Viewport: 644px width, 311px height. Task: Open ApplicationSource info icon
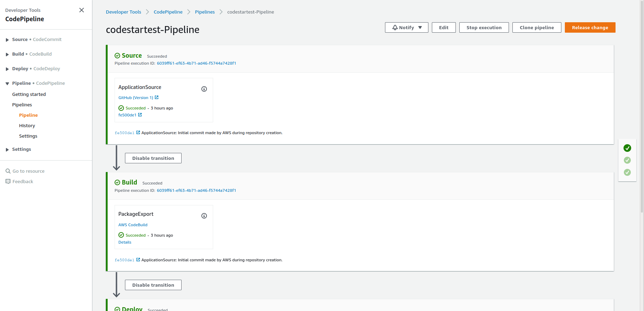point(204,89)
